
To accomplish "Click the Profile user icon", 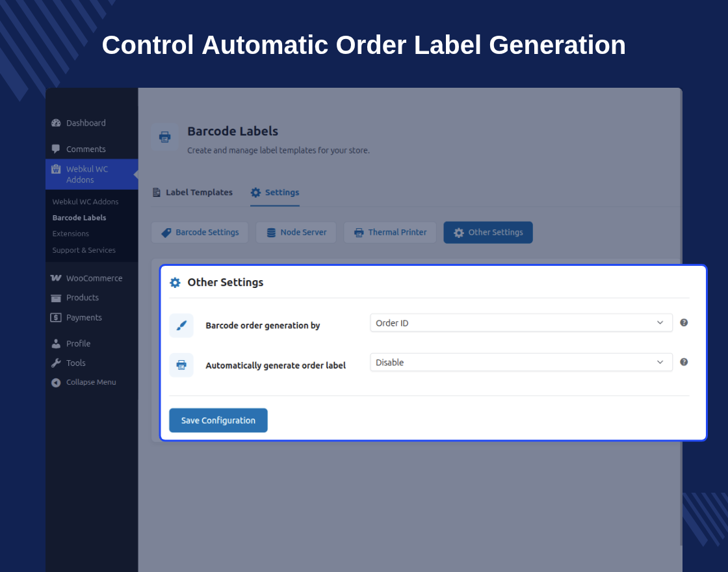I will (x=56, y=344).
